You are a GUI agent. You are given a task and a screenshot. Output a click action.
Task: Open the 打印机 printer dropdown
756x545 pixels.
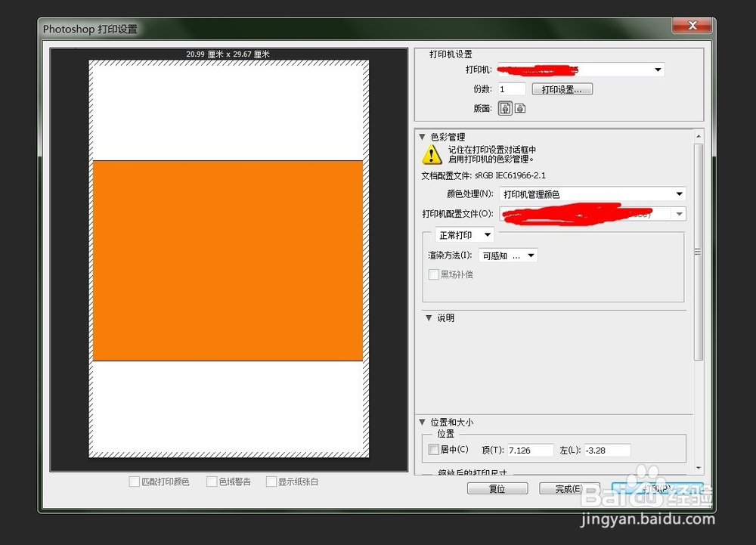581,70
